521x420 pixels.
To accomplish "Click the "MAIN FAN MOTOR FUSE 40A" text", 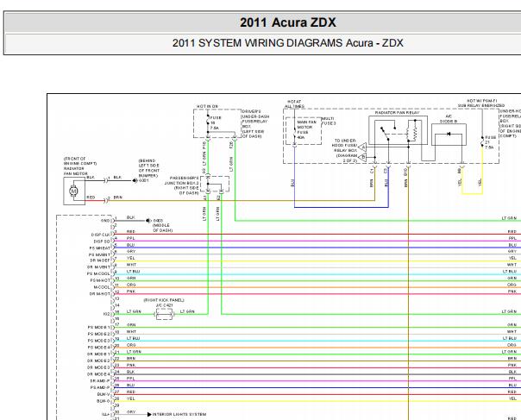I will tap(305, 129).
